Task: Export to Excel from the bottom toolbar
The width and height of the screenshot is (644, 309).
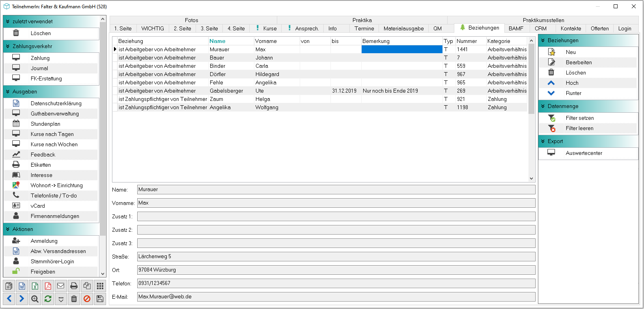Action: click(x=35, y=286)
